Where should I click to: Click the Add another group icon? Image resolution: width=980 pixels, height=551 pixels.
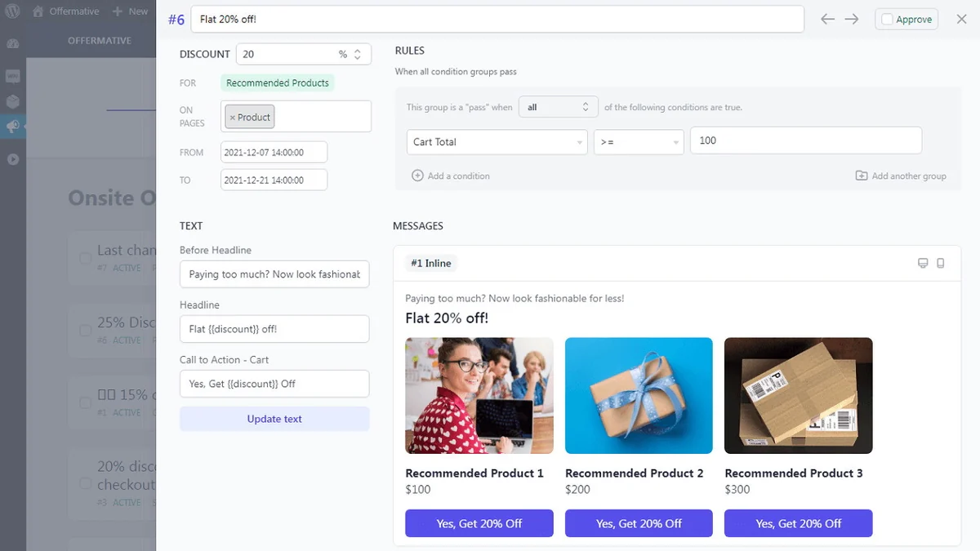pyautogui.click(x=862, y=176)
